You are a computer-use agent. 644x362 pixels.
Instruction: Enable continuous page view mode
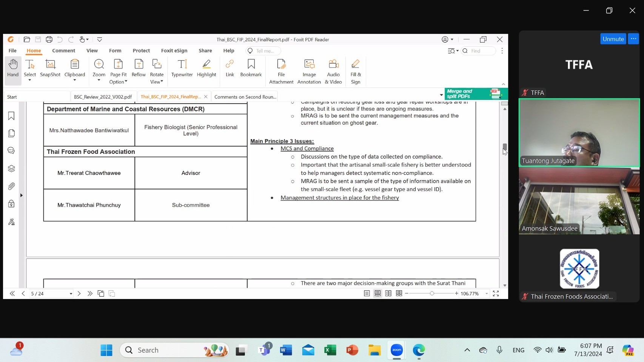pos(377,293)
